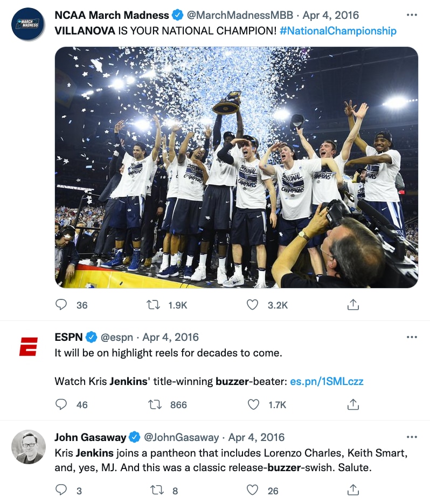Open the Villanova trophy celebration photo
The image size is (430, 504).
point(237,167)
